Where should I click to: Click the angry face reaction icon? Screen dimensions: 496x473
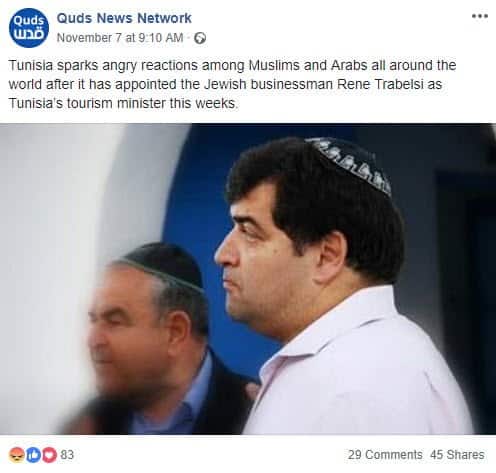[16, 455]
